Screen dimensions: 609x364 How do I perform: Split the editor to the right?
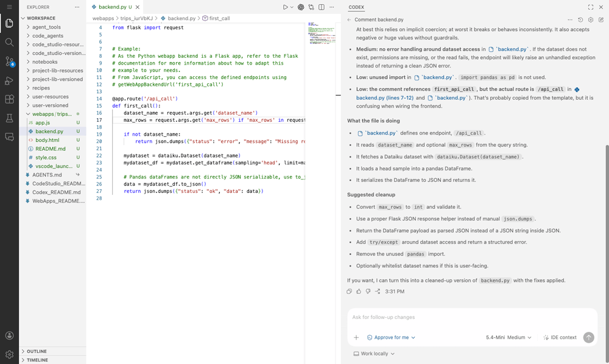pos(322,7)
